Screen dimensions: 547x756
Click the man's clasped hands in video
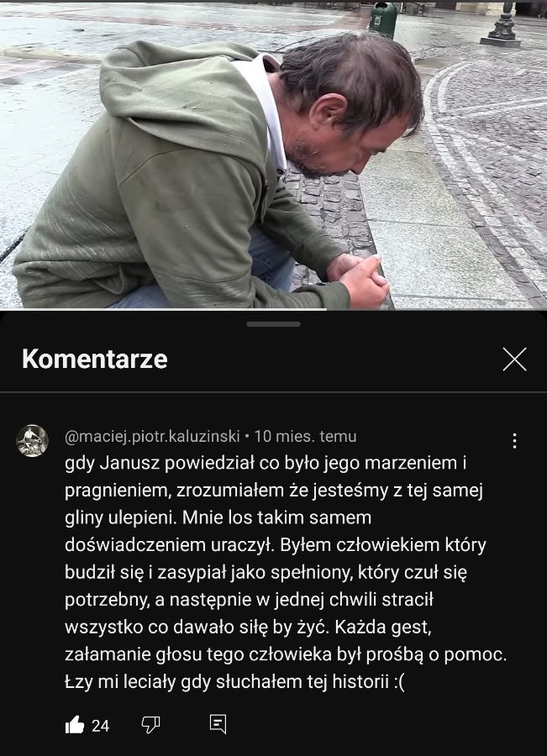tap(358, 280)
